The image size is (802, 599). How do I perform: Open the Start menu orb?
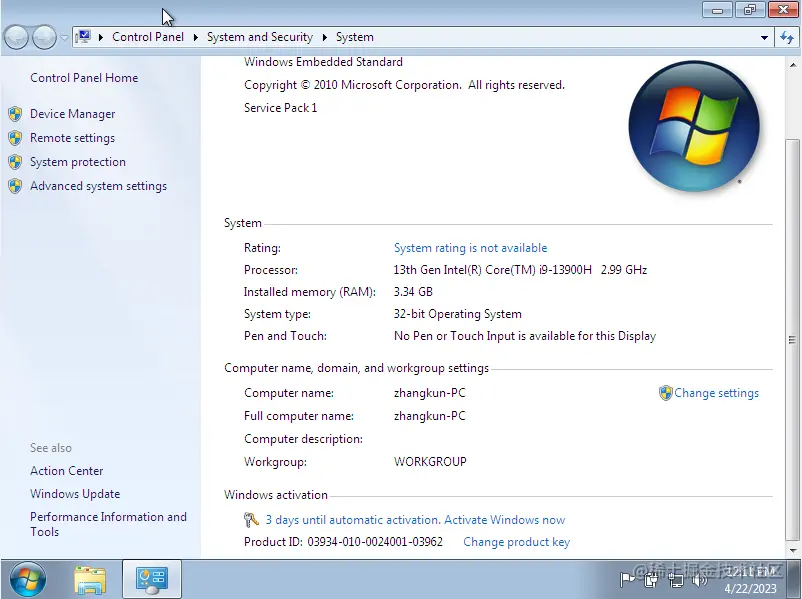pyautogui.click(x=26, y=578)
